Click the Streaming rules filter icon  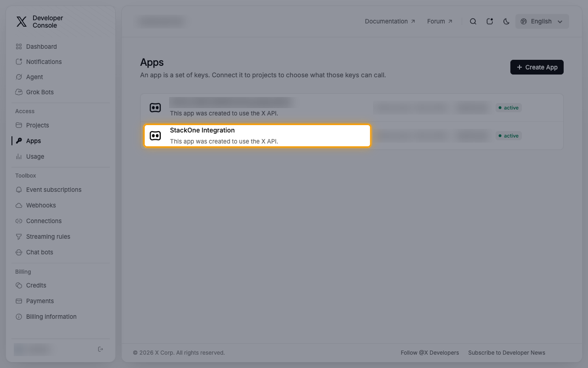coord(19,236)
